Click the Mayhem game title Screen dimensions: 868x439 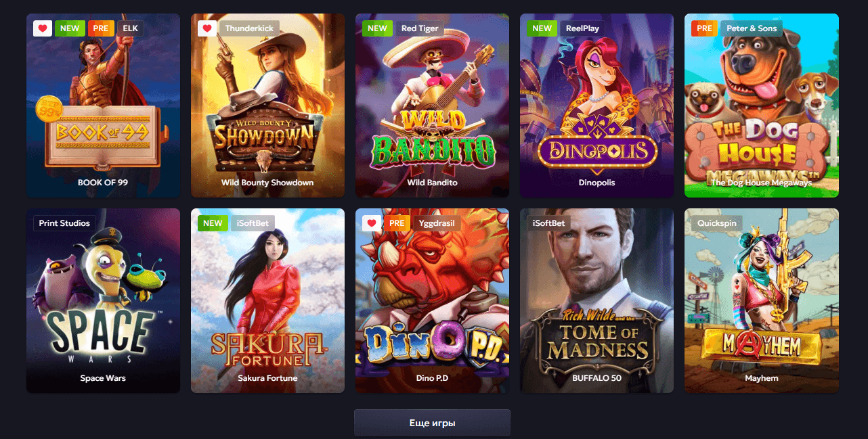(x=762, y=378)
